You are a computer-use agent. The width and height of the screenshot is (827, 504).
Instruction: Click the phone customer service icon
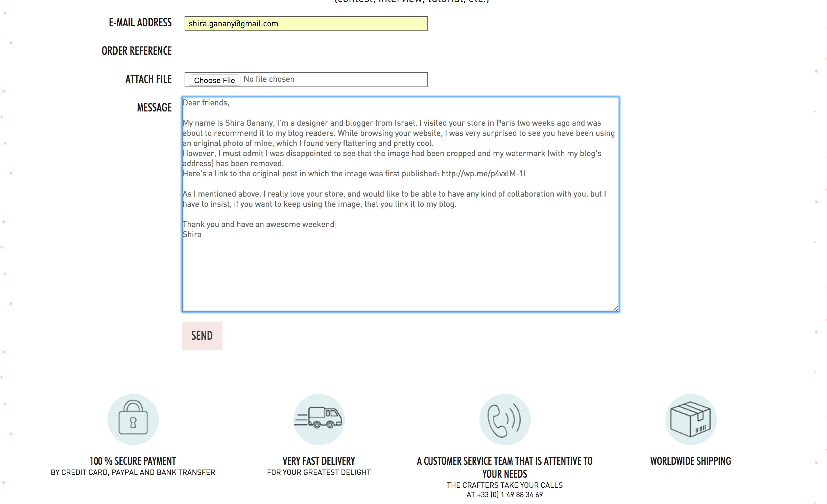505,419
